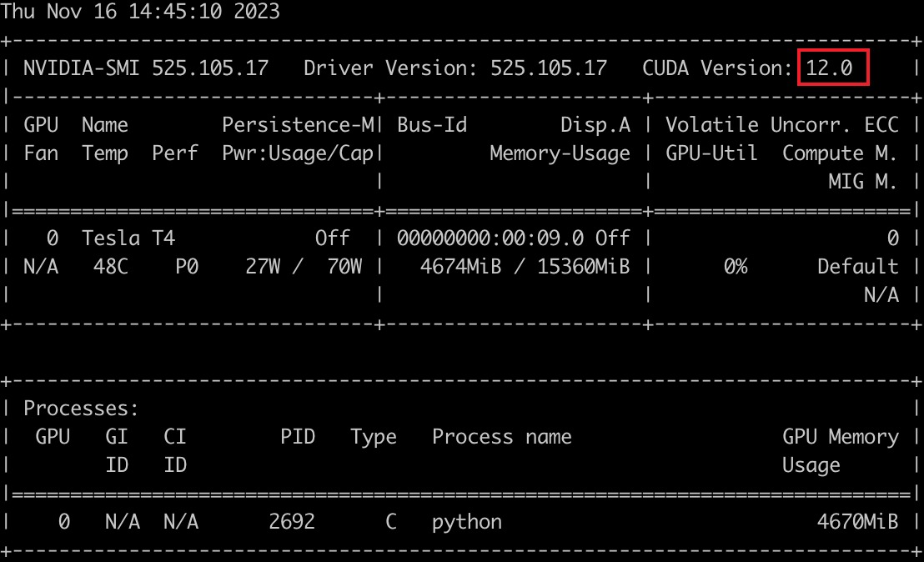The width and height of the screenshot is (924, 562).
Task: Click the 27W / 70W power usage
Action: (304, 267)
